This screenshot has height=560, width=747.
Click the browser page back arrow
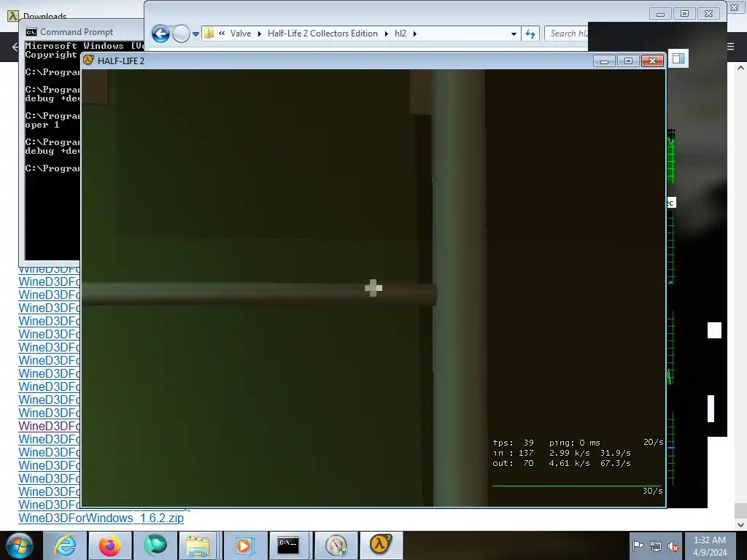tap(15, 47)
